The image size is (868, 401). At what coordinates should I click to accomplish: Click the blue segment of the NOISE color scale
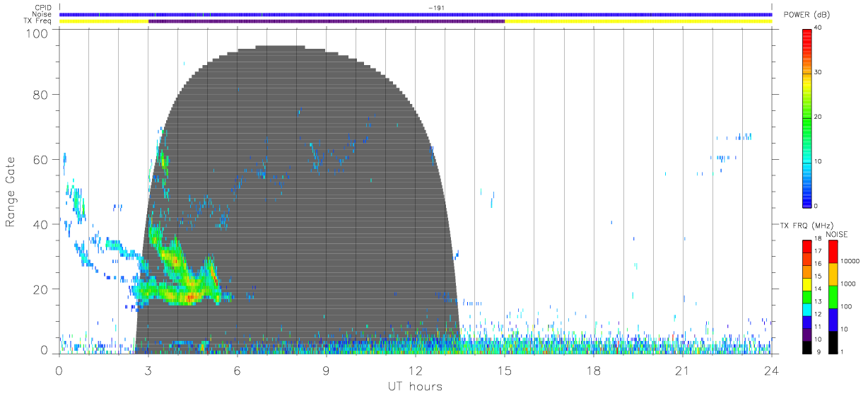tap(833, 319)
